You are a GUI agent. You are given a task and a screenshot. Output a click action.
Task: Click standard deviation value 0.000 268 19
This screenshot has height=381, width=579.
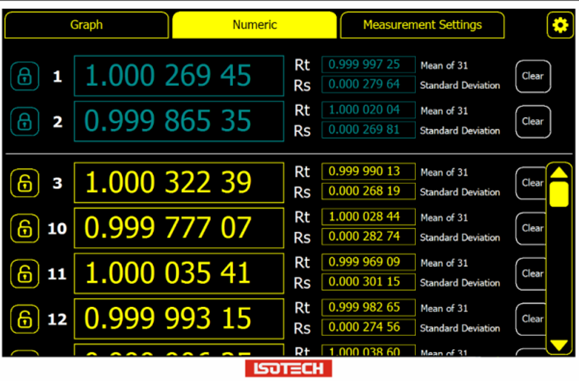[x=369, y=191]
